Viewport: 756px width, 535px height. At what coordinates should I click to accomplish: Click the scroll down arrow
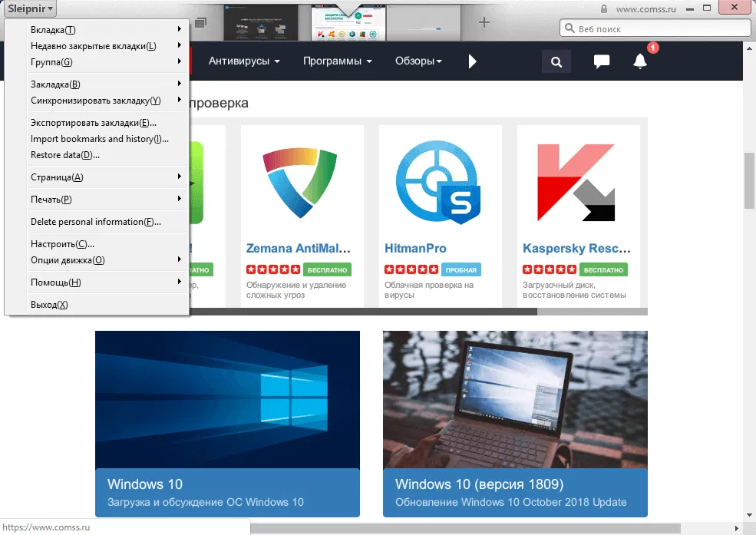coord(749,515)
